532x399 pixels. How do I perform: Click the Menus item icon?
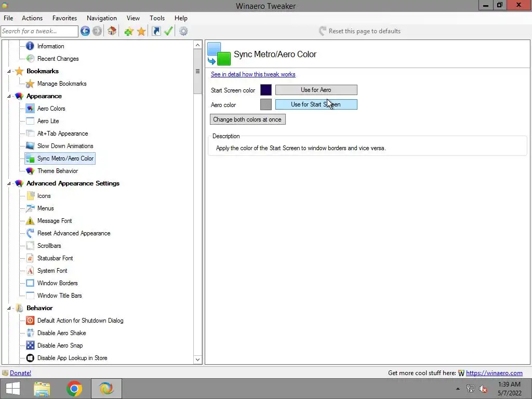click(x=30, y=208)
